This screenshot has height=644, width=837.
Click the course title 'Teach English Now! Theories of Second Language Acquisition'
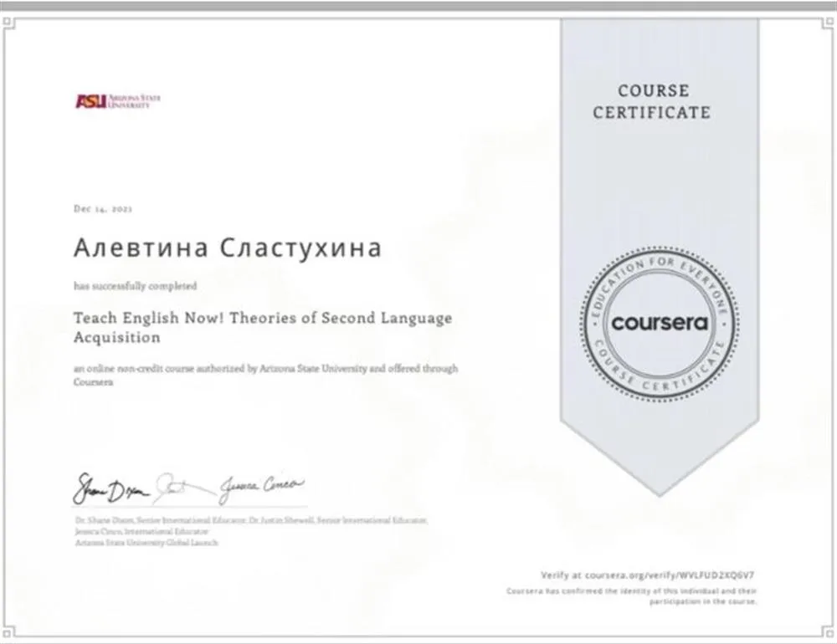click(263, 327)
